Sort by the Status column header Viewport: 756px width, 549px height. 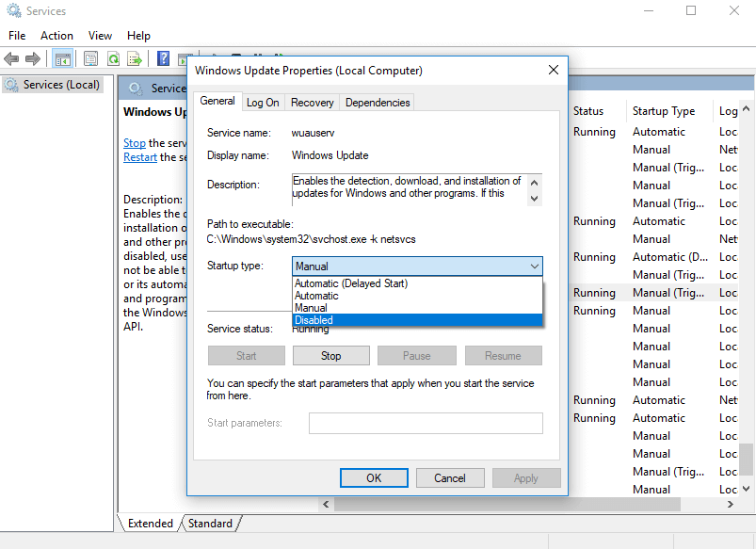point(588,111)
